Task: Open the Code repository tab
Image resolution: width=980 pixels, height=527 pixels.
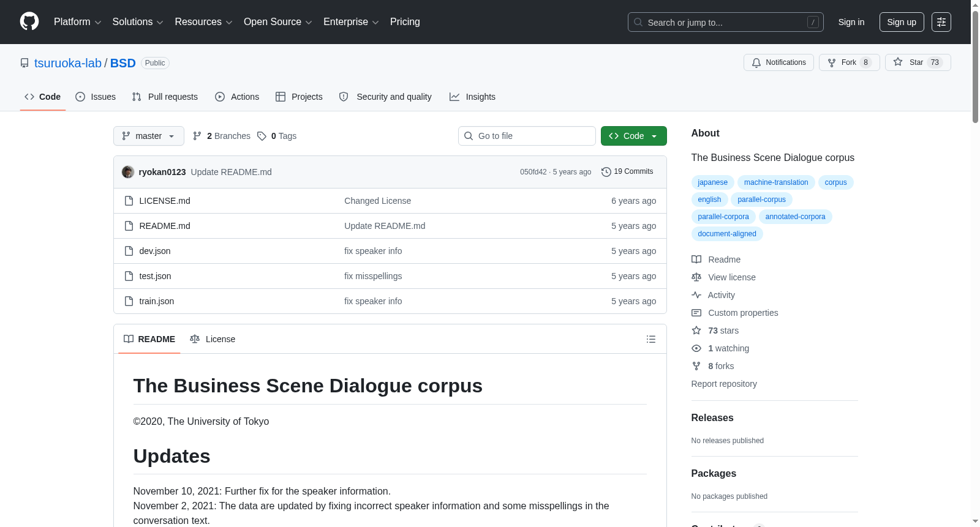Action: click(x=43, y=97)
